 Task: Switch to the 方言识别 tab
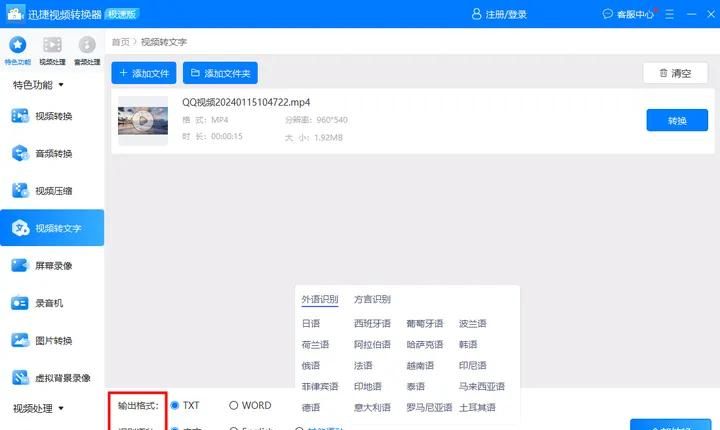click(x=372, y=300)
